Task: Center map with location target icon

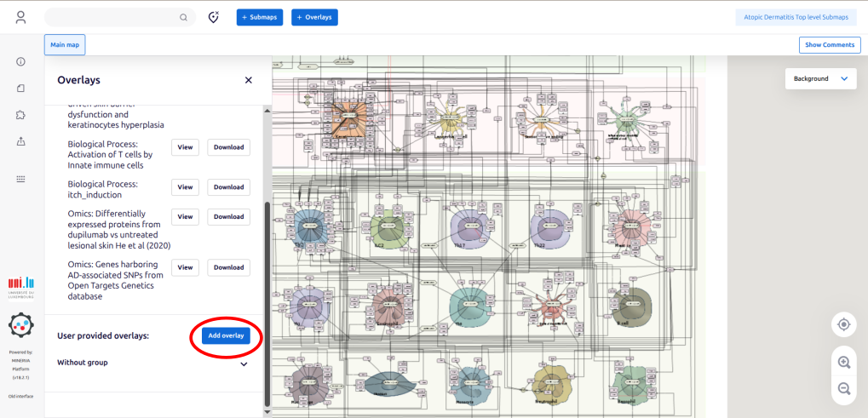Action: point(843,324)
